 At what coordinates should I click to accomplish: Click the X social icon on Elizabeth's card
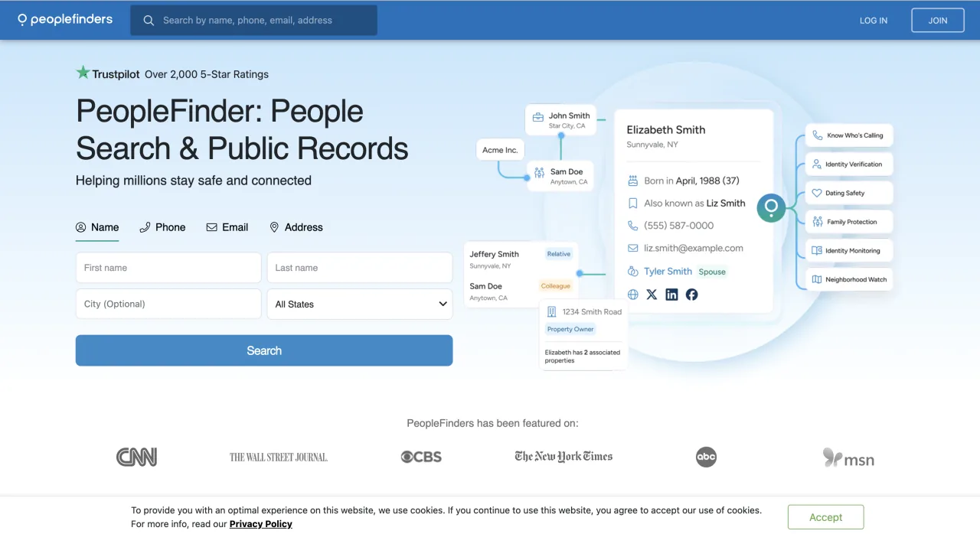coord(652,295)
